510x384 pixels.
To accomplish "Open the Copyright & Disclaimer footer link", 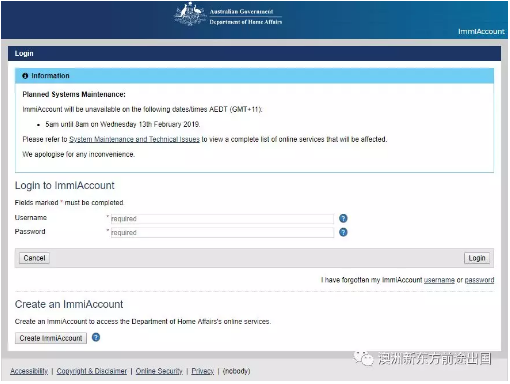I will pyautogui.click(x=92, y=371).
